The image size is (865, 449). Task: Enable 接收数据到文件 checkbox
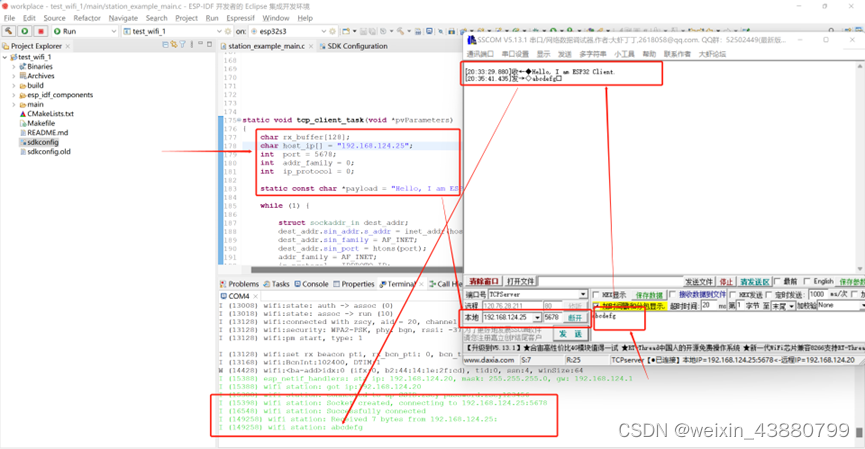point(672,295)
